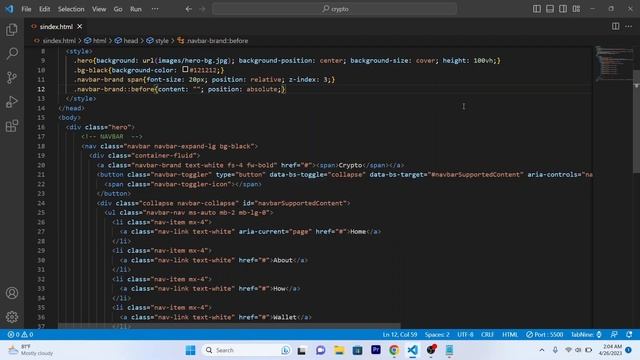Open Premiere Pro from taskbar

(376, 350)
